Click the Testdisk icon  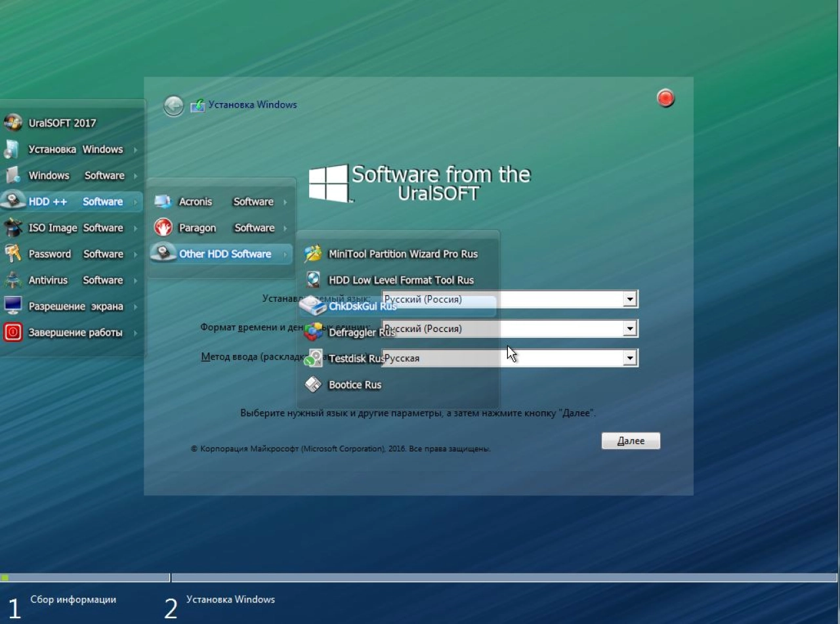pyautogui.click(x=314, y=358)
